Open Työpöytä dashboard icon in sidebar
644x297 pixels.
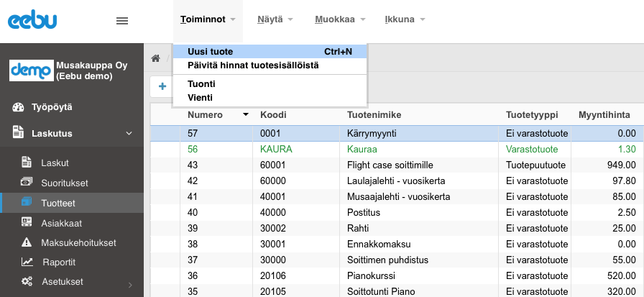(x=18, y=107)
